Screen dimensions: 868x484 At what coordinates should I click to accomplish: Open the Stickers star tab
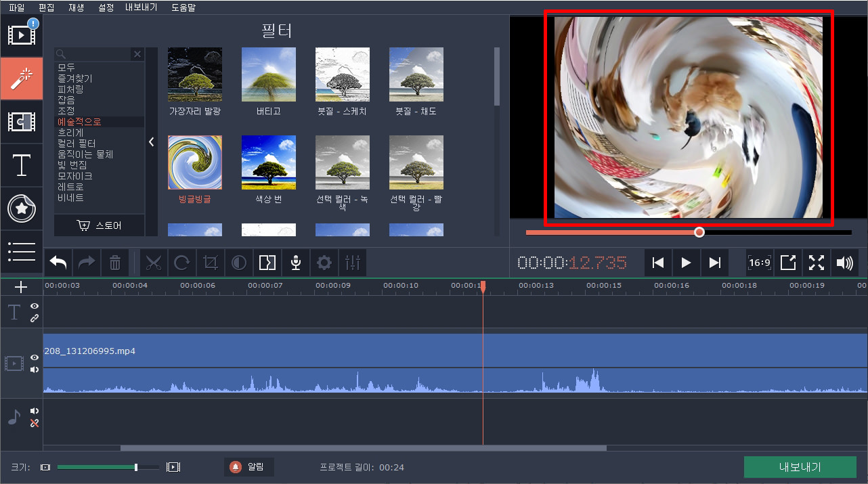click(22, 208)
